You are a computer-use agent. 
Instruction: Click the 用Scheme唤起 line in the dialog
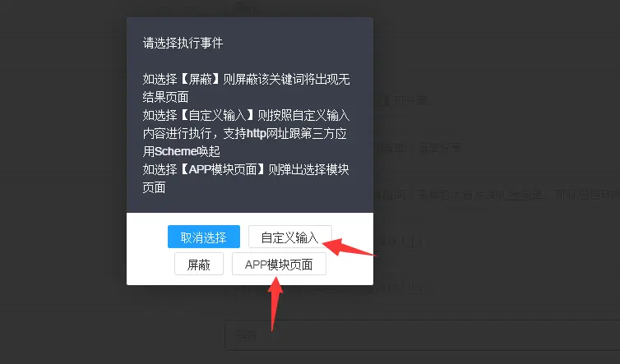(x=182, y=151)
